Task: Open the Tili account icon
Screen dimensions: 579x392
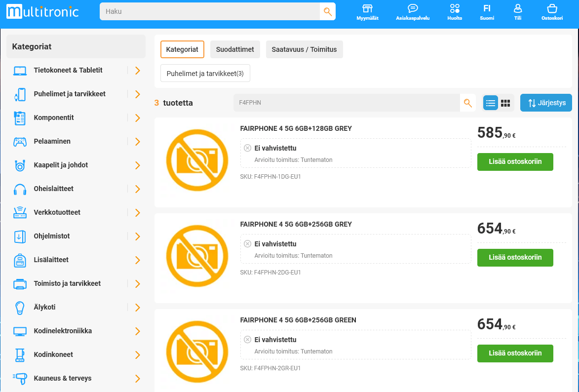Action: point(518,12)
